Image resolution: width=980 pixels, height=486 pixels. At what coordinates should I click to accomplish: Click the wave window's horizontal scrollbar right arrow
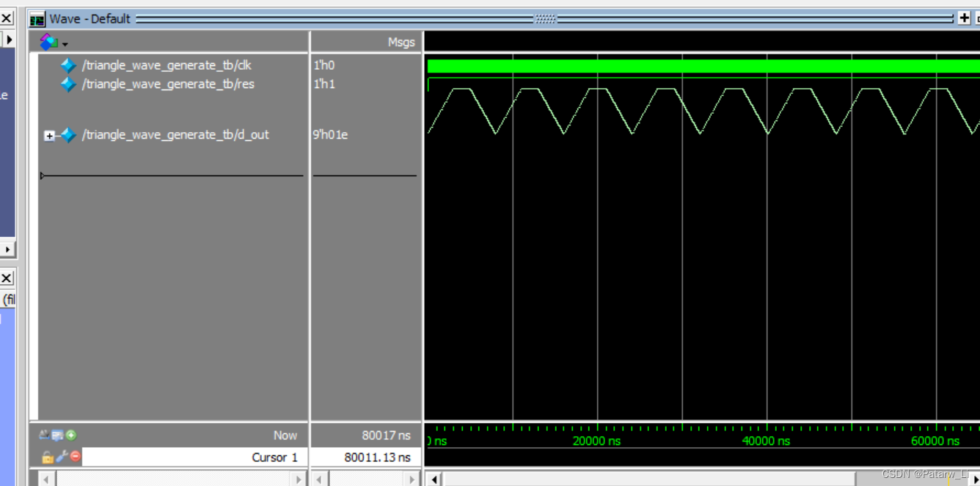(976, 479)
